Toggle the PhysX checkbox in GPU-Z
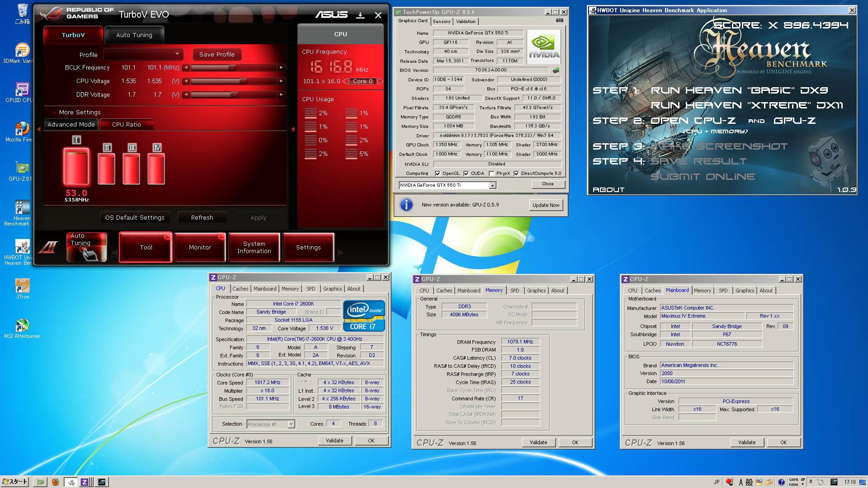Viewport: 868px width, 488px height. 491,174
